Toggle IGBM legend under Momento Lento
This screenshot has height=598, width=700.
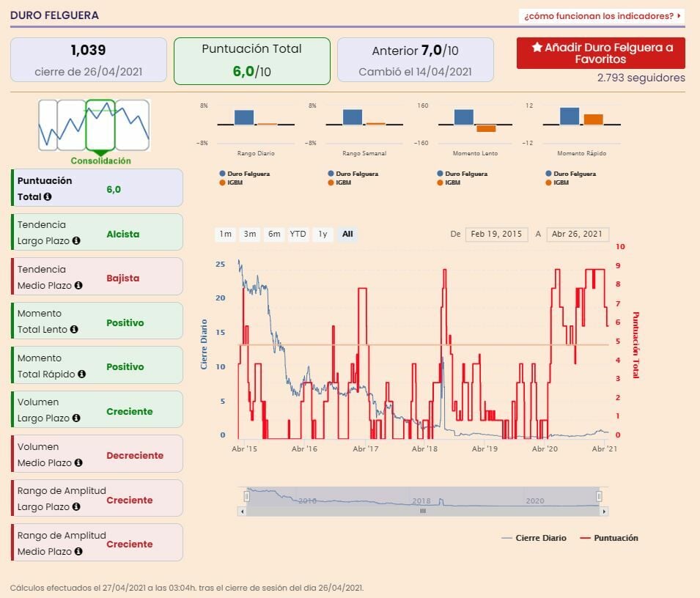(449, 182)
